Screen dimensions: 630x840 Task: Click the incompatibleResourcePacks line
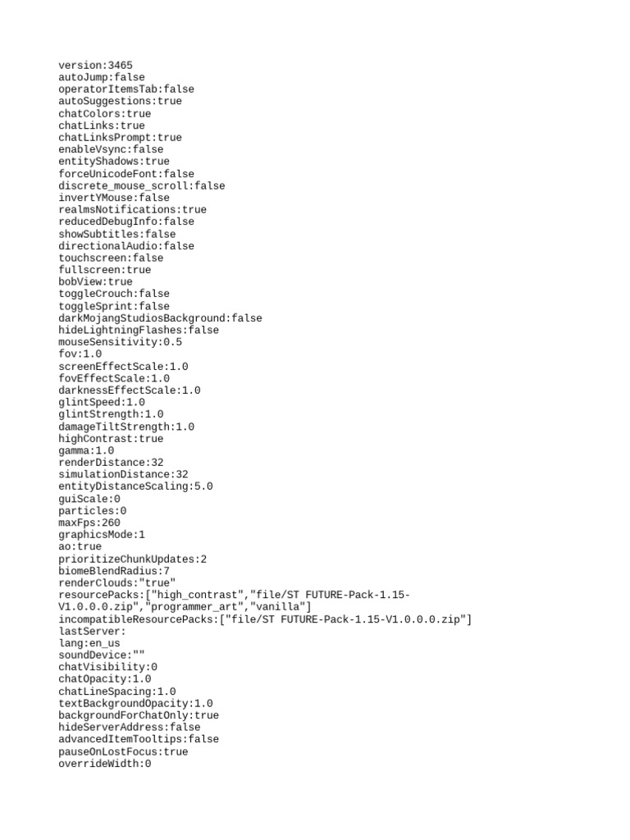point(265,620)
